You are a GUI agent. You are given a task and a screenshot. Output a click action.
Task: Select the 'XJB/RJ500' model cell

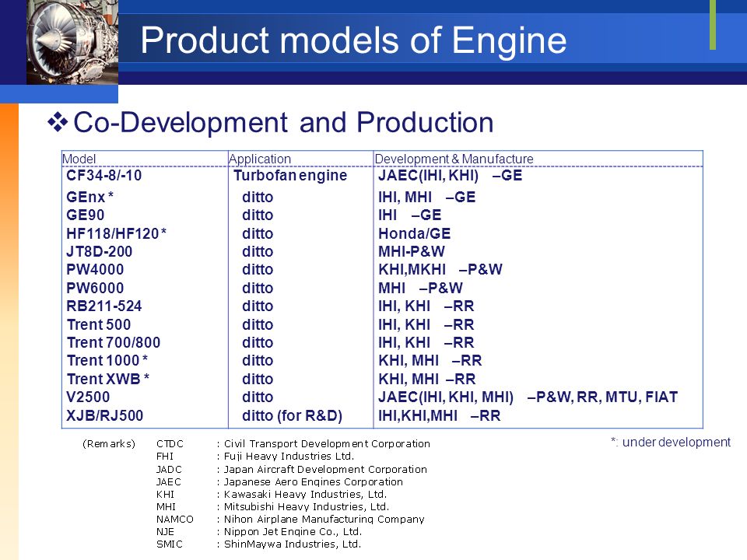[104, 415]
